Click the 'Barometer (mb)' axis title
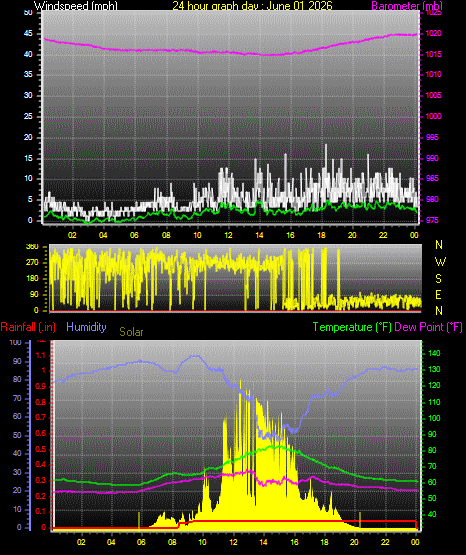The height and width of the screenshot is (555, 466). (x=407, y=5)
